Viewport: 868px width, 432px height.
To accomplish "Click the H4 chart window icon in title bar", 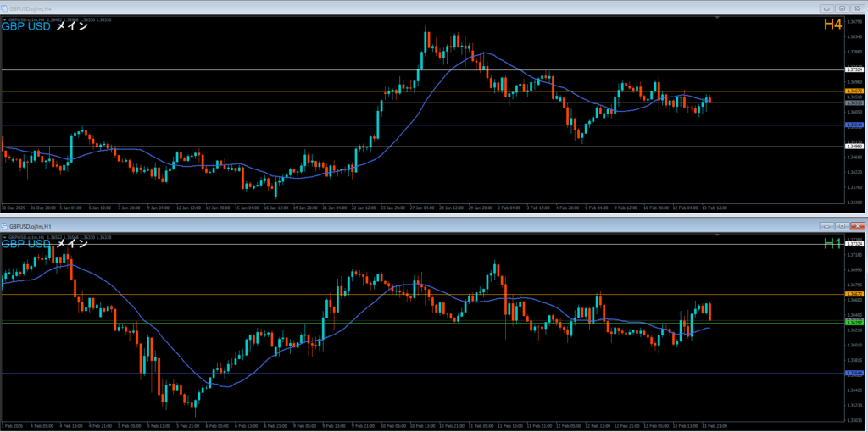I will [5, 7].
